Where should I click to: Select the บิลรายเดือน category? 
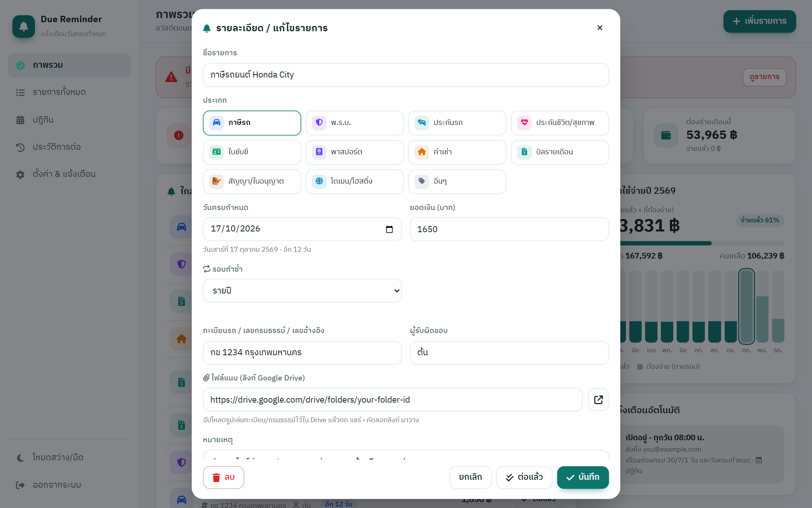click(560, 152)
